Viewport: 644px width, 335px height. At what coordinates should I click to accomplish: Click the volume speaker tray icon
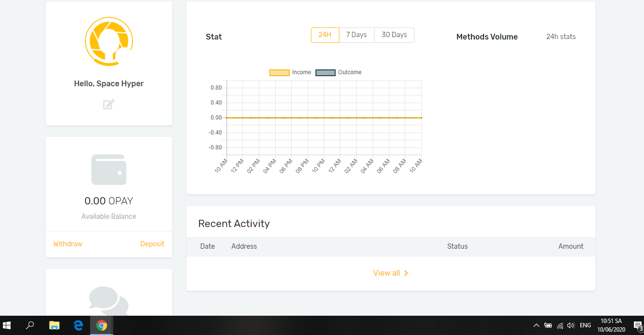[x=571, y=325]
